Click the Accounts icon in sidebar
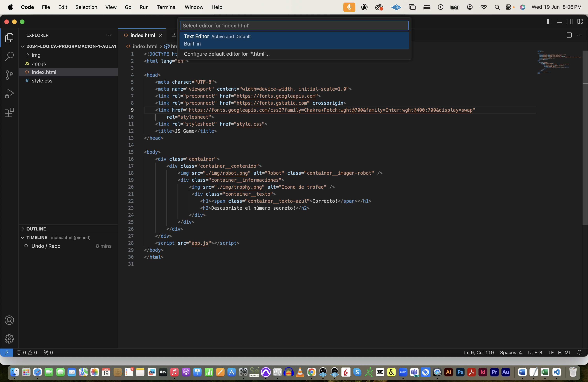This screenshot has width=588, height=382. (9, 320)
